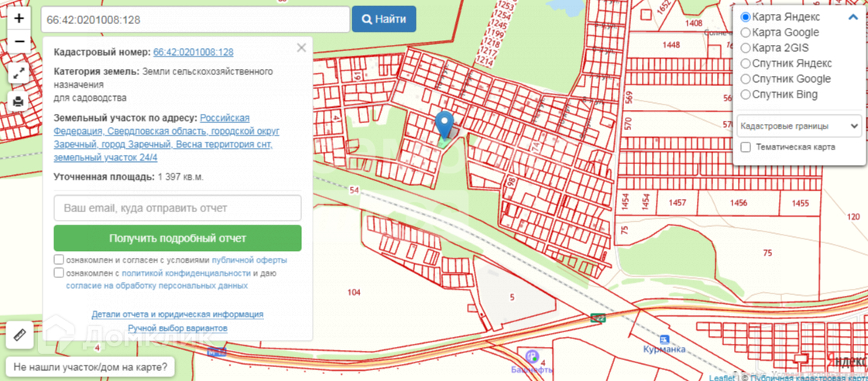Enable the Тематическая карта checkbox

(746, 147)
